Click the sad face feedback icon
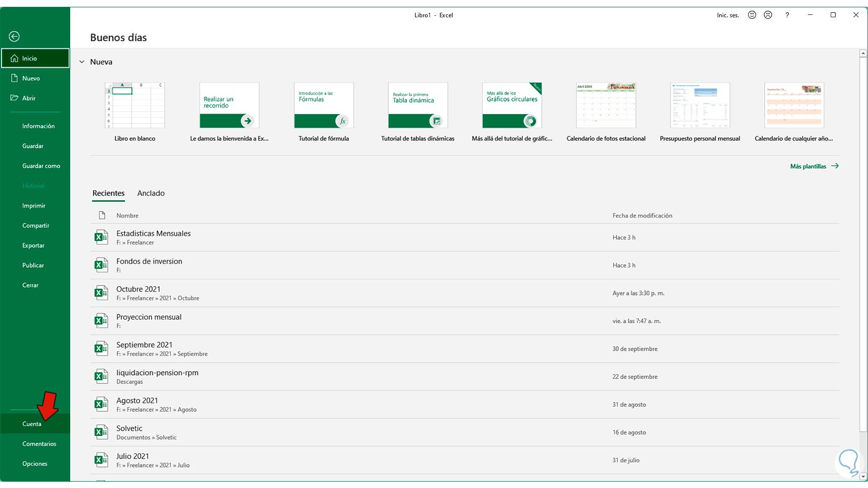Image resolution: width=868 pixels, height=488 pixels. pos(768,15)
